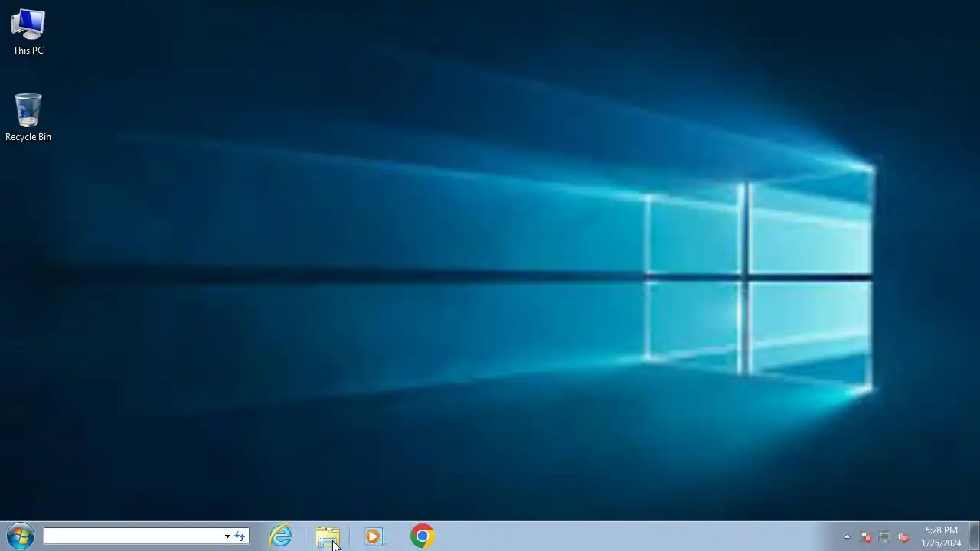Click the Show desktop button at the taskbar's right edge
This screenshot has width=980, height=551.
point(974,536)
